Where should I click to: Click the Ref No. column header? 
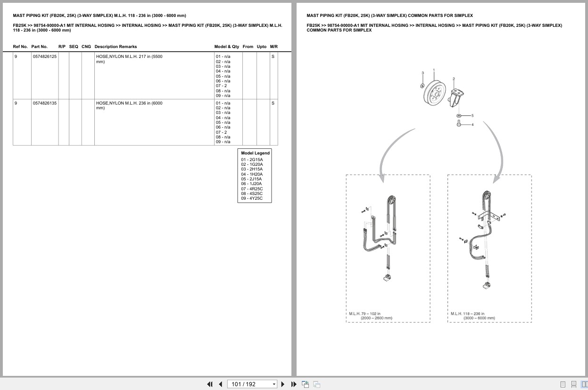20,47
